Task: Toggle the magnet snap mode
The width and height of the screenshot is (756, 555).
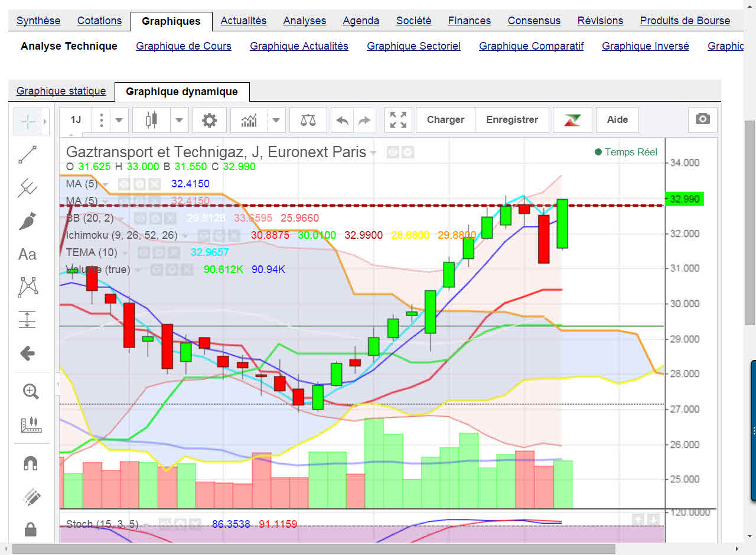Action: [30, 463]
